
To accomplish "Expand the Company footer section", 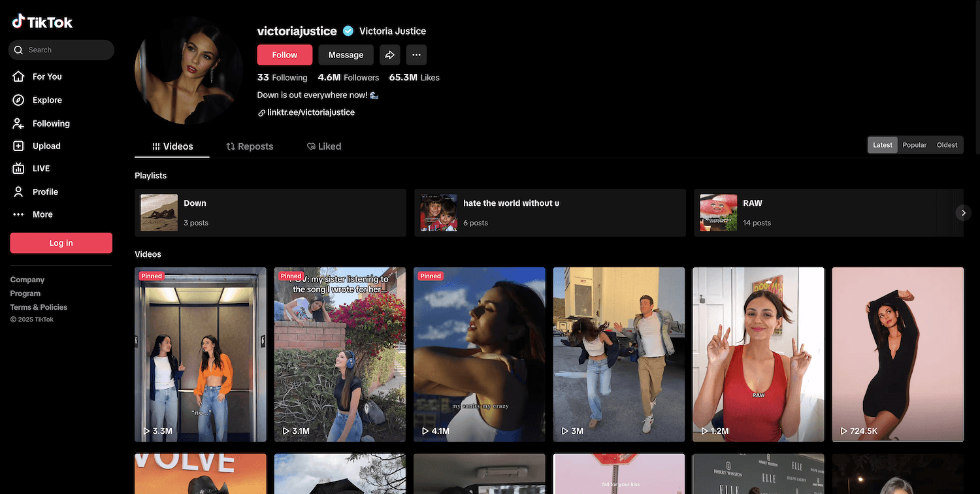I will point(27,280).
